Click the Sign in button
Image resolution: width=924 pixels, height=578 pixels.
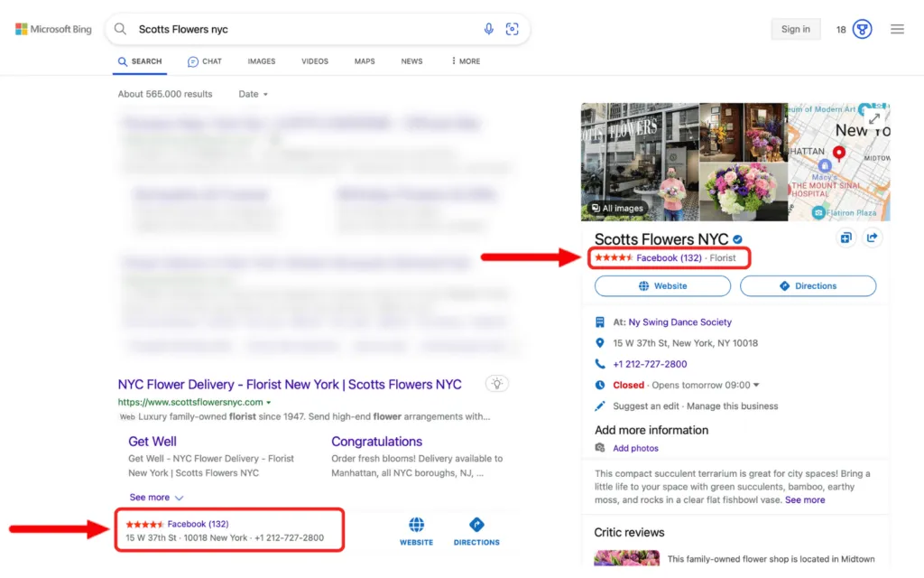[796, 29]
